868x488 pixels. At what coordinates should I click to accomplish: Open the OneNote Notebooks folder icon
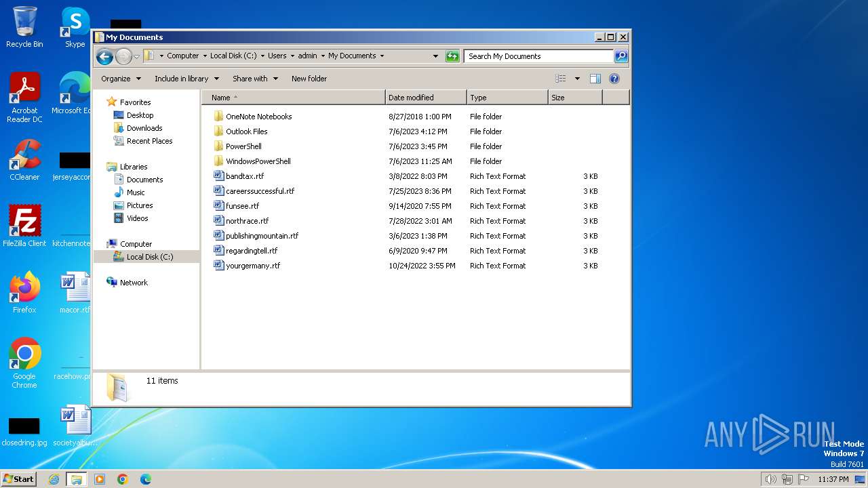click(x=218, y=117)
